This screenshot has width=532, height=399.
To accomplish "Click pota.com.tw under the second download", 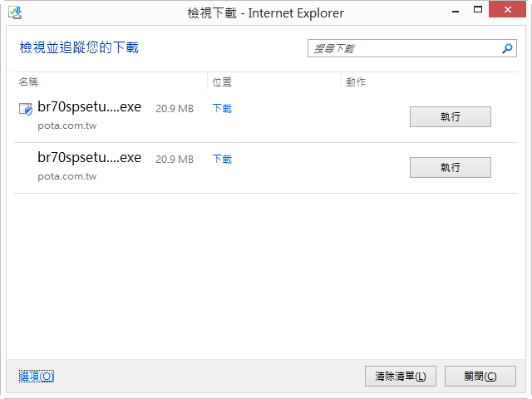I will click(66, 176).
